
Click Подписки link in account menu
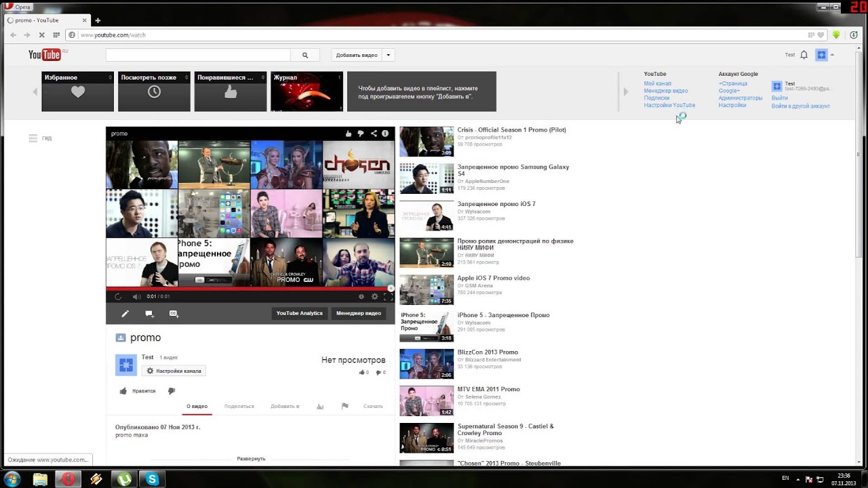(656, 98)
